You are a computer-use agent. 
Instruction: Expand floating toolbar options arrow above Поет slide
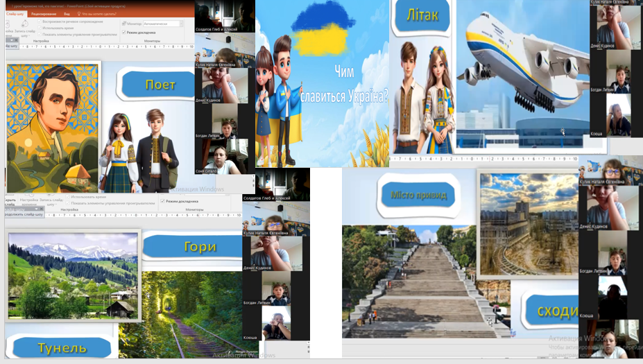(12, 40)
